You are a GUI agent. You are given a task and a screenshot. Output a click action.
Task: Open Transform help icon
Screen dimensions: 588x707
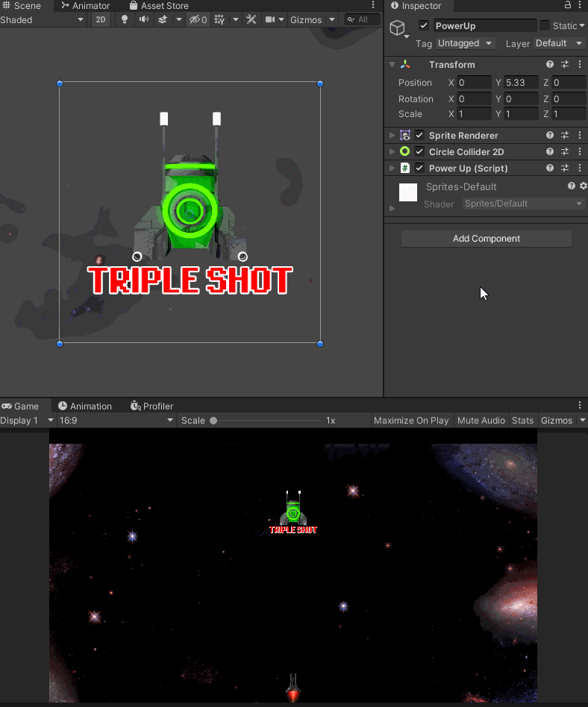click(x=550, y=64)
